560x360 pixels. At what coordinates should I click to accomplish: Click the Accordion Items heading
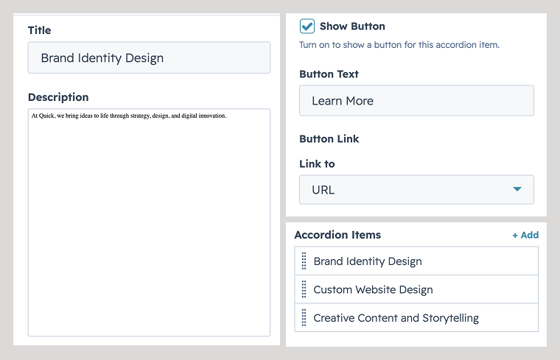point(338,235)
